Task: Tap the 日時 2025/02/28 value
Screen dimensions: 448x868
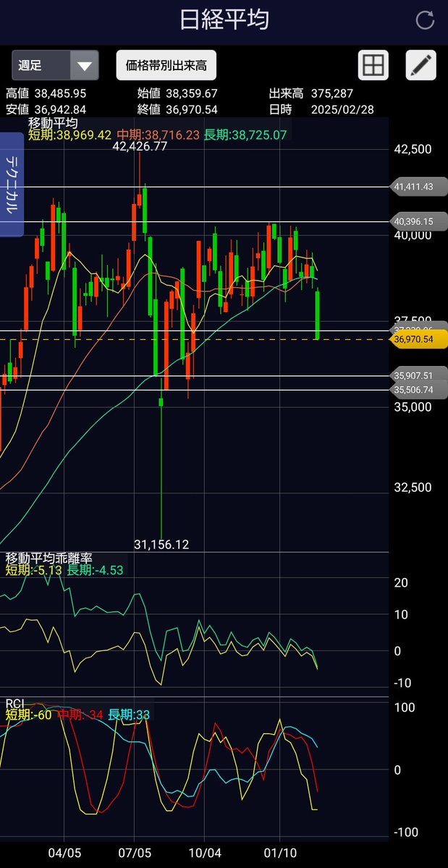Action: click(323, 109)
